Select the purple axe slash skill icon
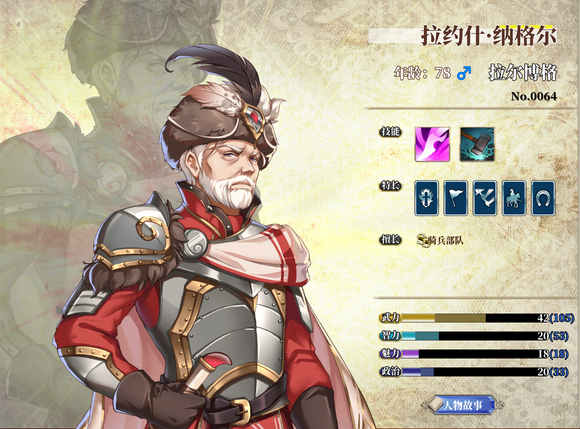This screenshot has width=580, height=429. click(x=432, y=144)
